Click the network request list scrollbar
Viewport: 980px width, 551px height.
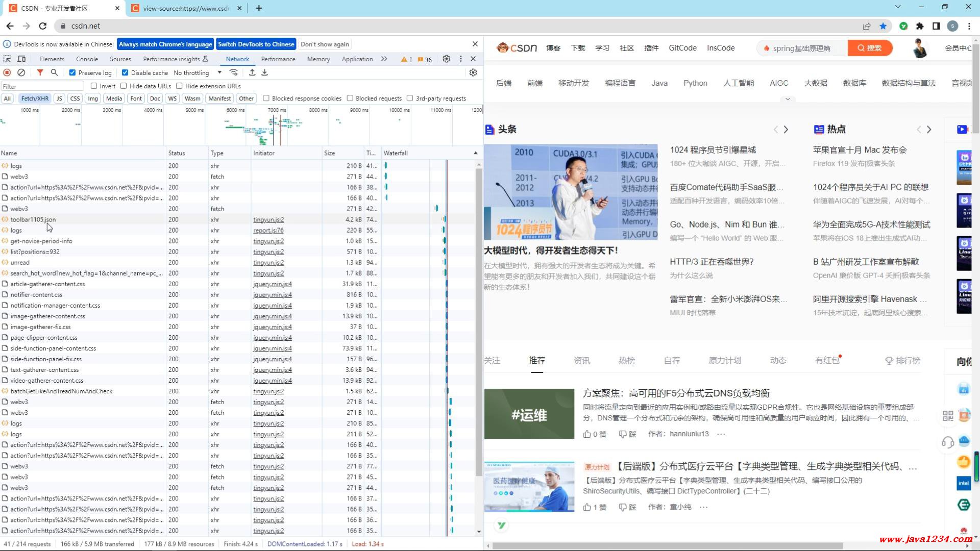coord(479,321)
